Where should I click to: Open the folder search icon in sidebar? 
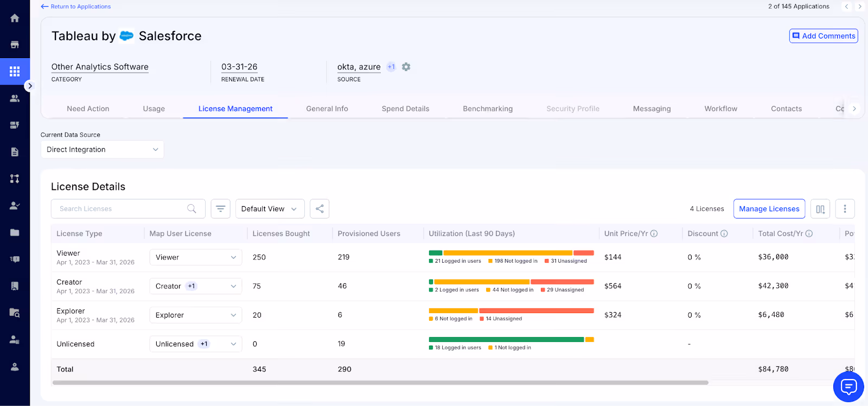click(15, 313)
